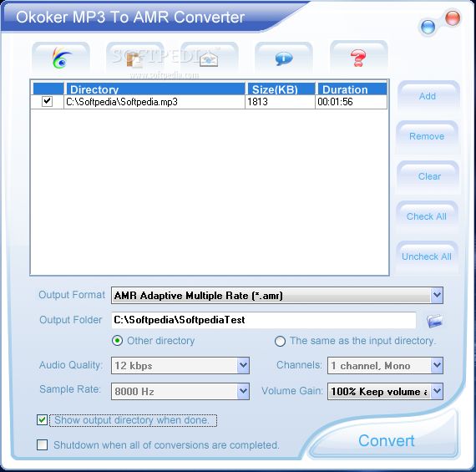
Task: Click the 00:01:56 duration cell
Action: [x=351, y=102]
